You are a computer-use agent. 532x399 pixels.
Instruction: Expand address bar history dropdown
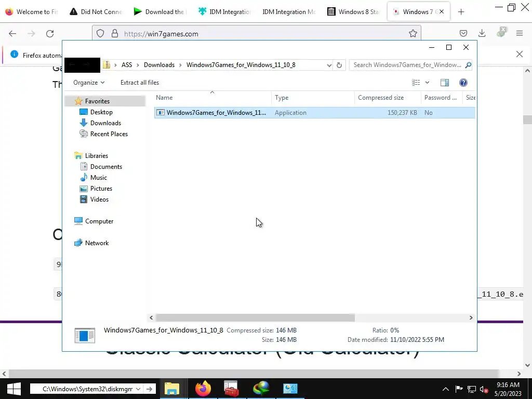[x=329, y=65]
